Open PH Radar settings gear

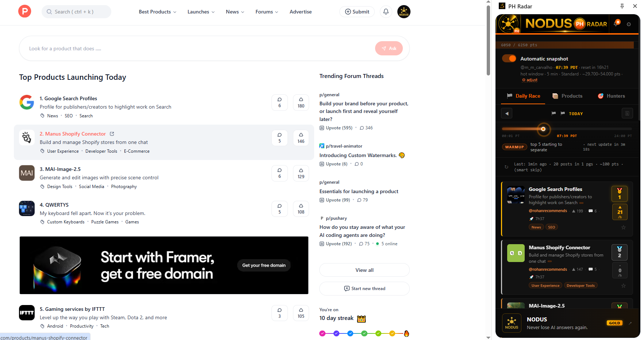coord(629,24)
